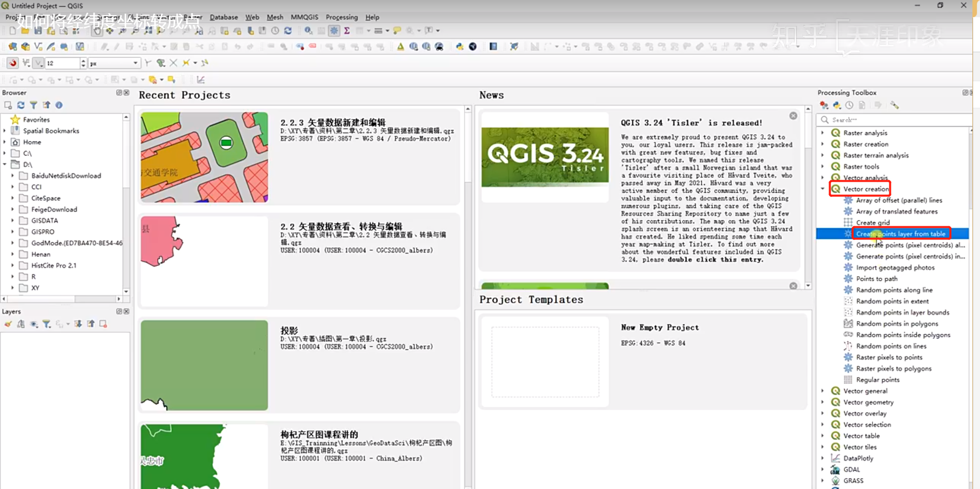
Task: Open toolbox Options wrench icon
Action: tap(894, 105)
